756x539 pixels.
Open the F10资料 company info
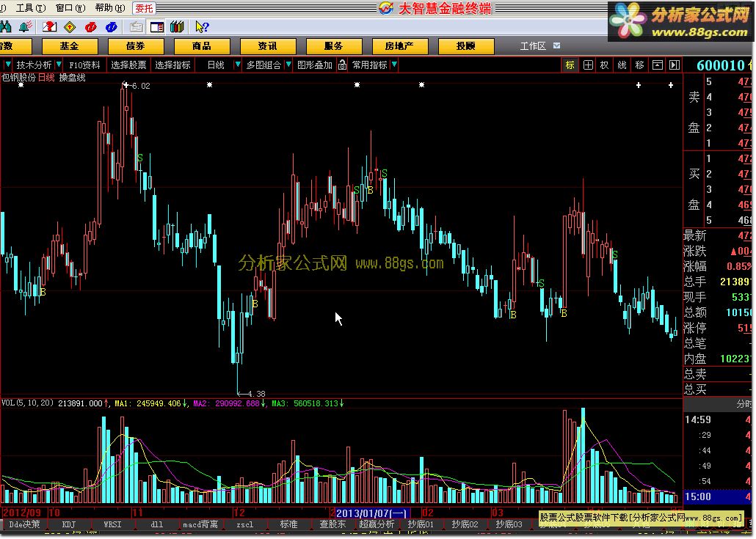(x=84, y=65)
